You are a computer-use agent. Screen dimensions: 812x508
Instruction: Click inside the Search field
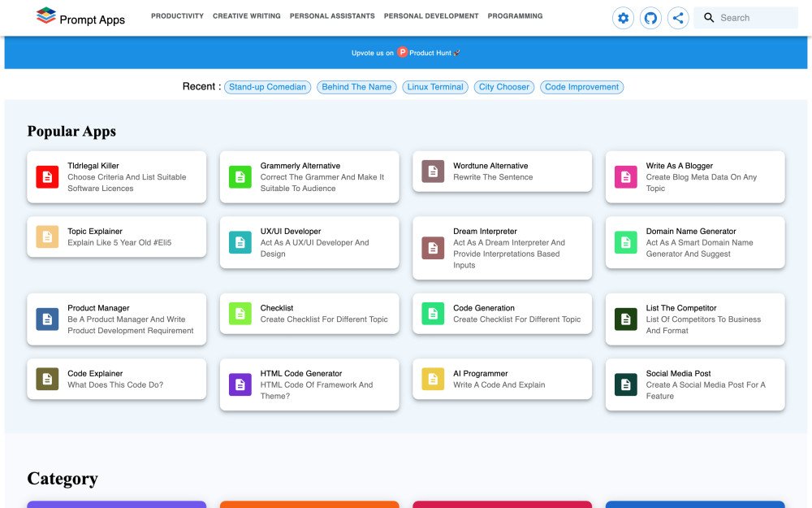point(754,18)
